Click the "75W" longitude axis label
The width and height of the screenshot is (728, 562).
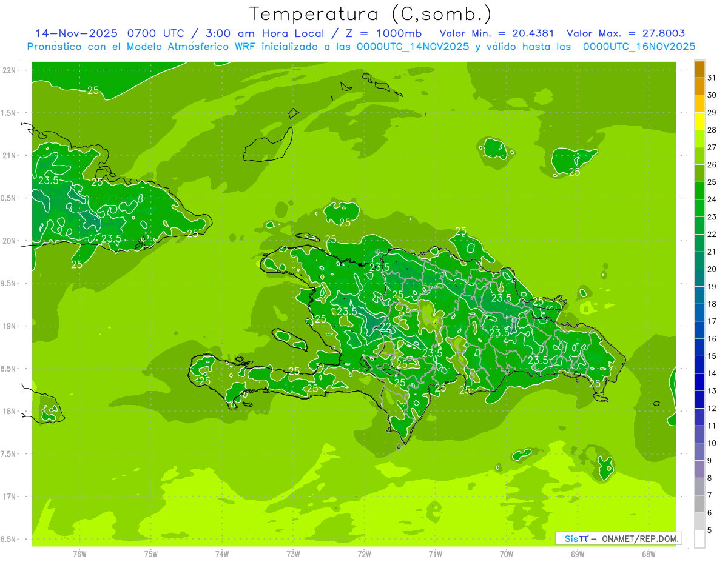pyautogui.click(x=151, y=554)
